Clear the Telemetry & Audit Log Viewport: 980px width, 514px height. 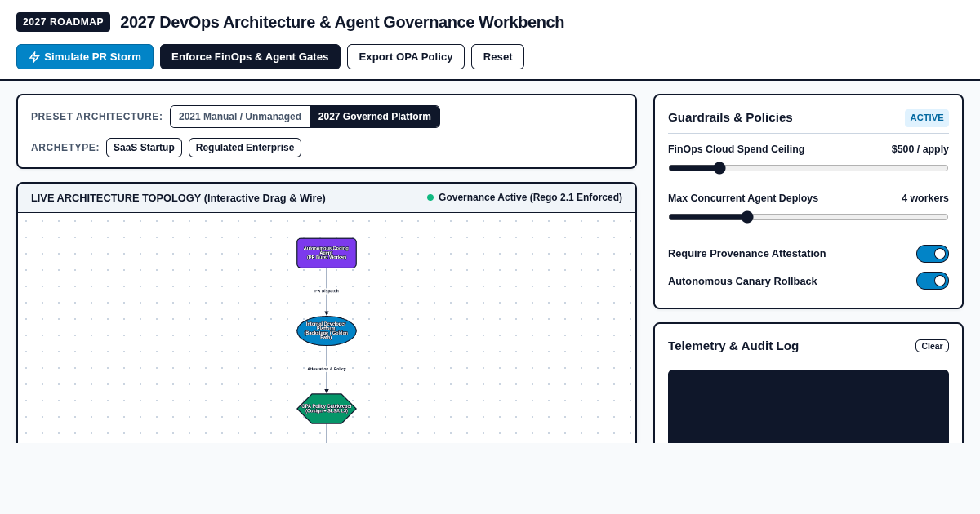[x=932, y=346]
